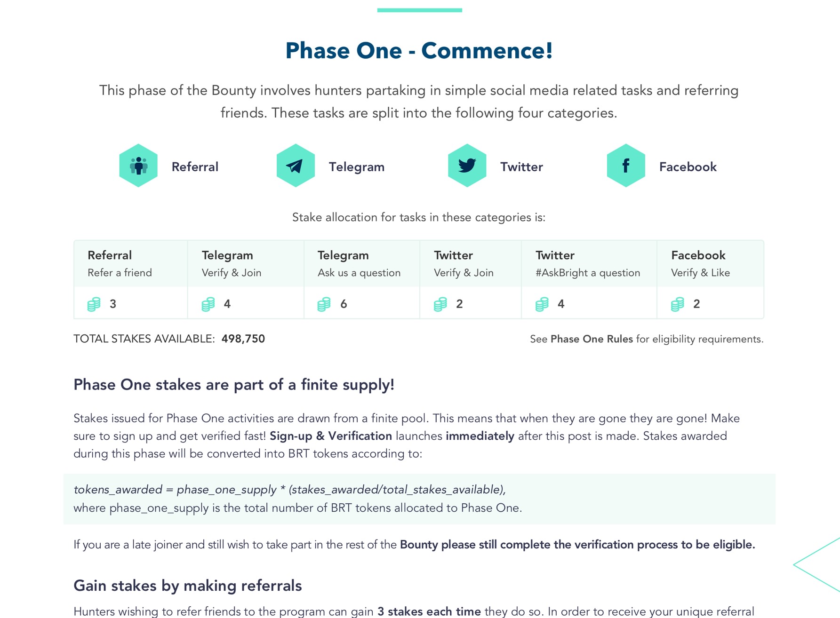Click the Facebook f hexagon icon
Viewport: 840px width, 618px height.
(626, 166)
